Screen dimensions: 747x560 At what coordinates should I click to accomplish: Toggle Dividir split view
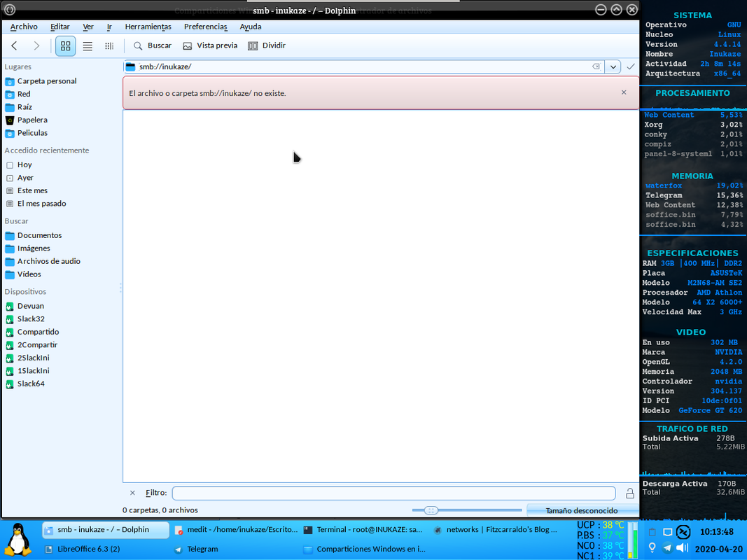click(267, 45)
